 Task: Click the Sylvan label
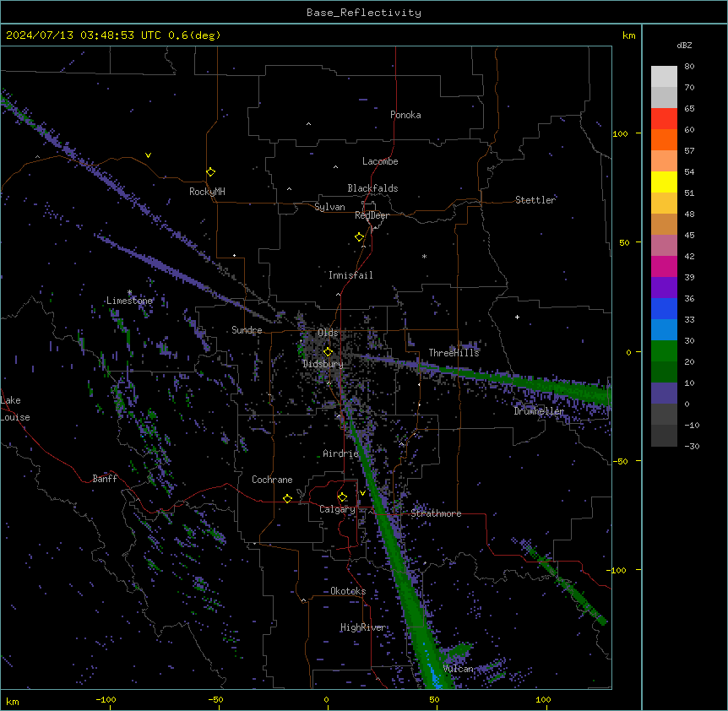tap(329, 207)
